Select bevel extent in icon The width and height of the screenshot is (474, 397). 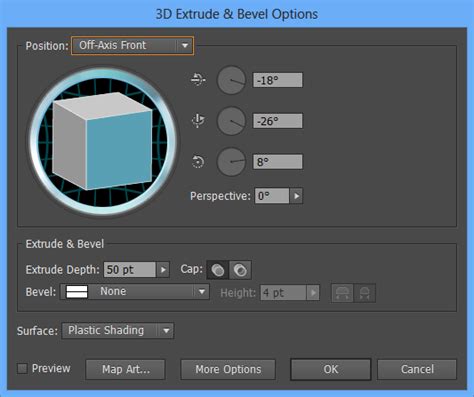[365, 293]
